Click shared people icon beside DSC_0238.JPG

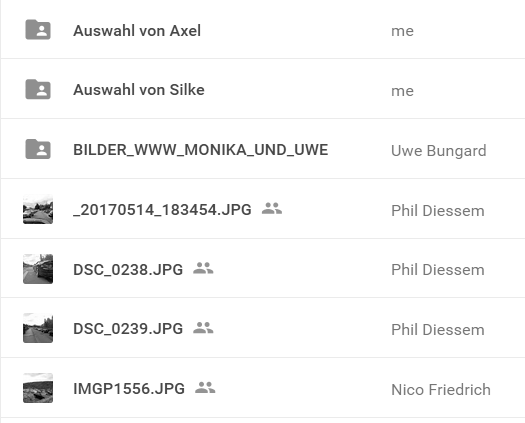(203, 268)
